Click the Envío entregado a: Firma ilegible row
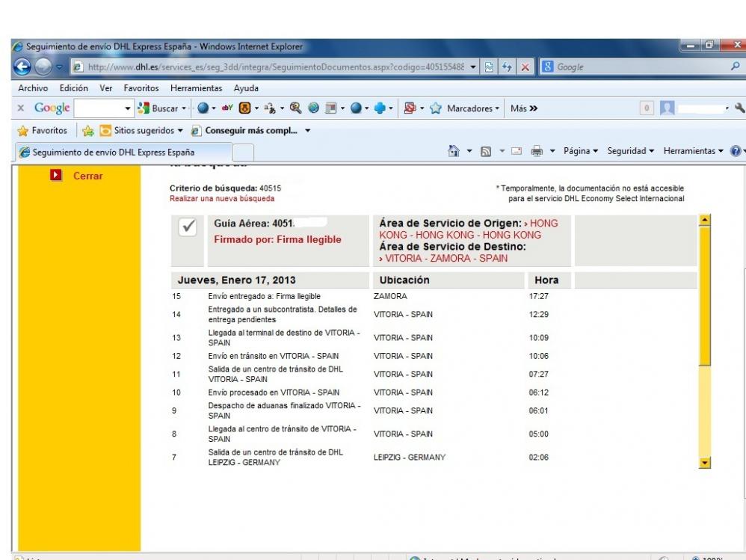The image size is (746, 560). click(x=264, y=296)
